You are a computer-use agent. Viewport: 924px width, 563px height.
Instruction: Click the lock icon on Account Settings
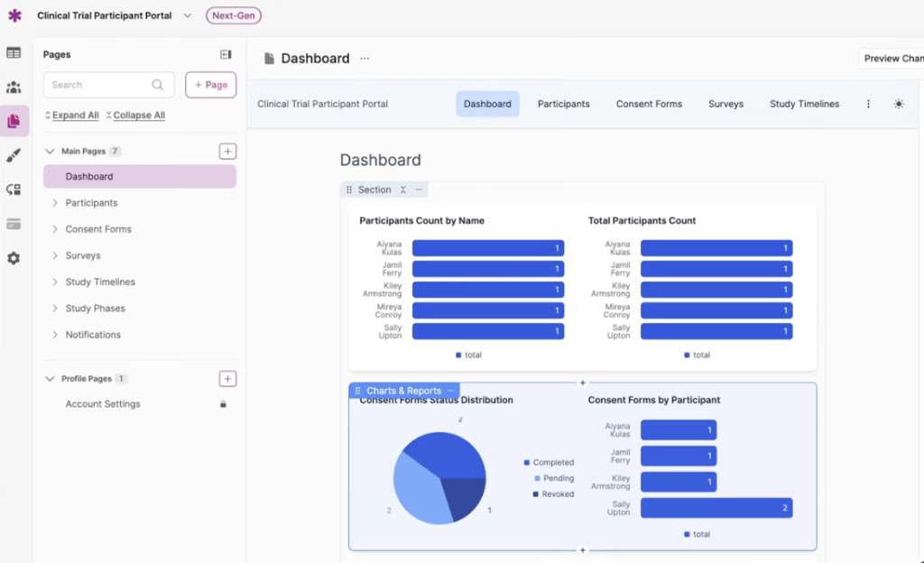click(x=226, y=404)
